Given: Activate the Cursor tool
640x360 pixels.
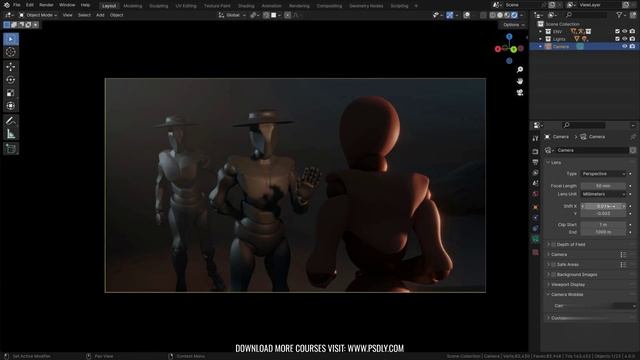Looking at the screenshot, I should (11, 52).
